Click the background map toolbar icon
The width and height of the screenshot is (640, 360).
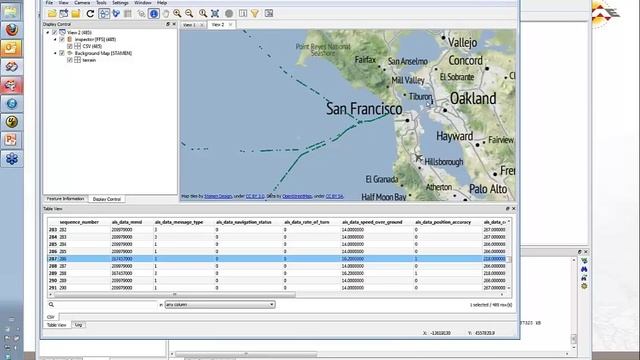(x=269, y=13)
